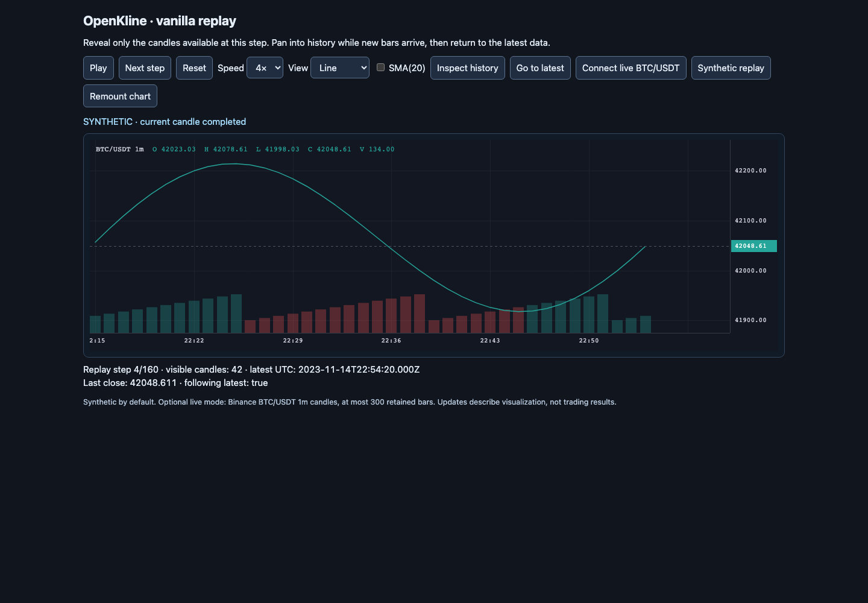This screenshot has height=603, width=868.
Task: Click the OpenKline vanilla replay heading
Action: pos(160,21)
